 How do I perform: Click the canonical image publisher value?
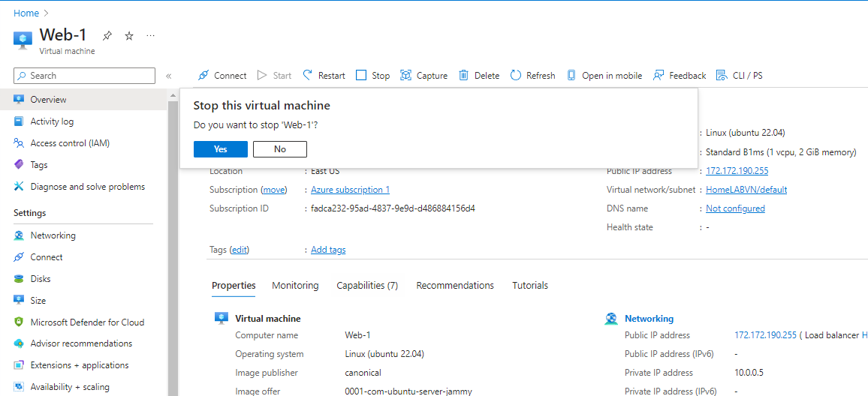tap(363, 373)
